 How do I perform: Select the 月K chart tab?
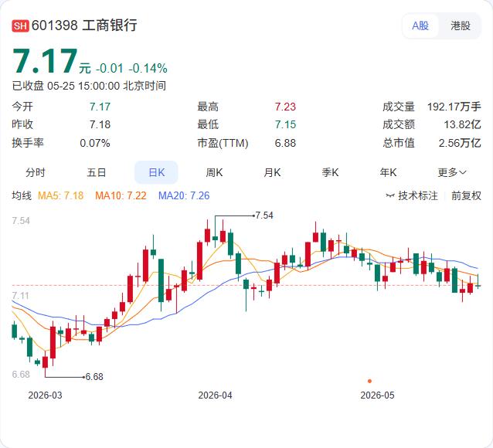click(272, 172)
